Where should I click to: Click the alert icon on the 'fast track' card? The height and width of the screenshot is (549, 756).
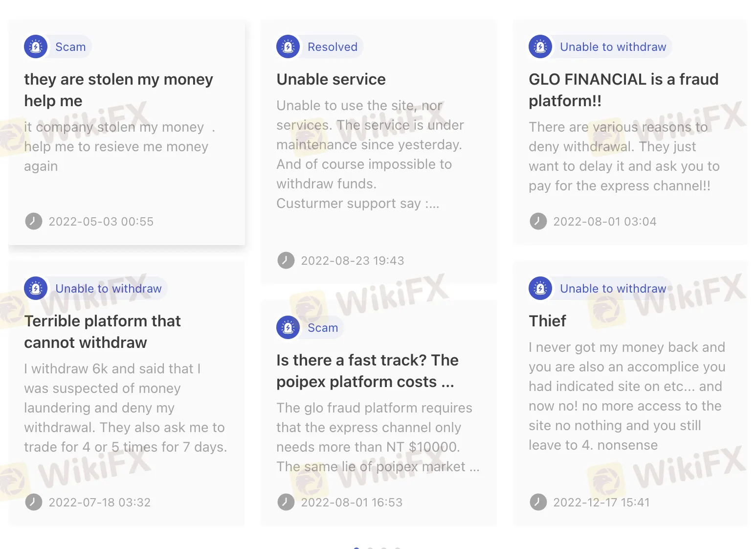[288, 328]
